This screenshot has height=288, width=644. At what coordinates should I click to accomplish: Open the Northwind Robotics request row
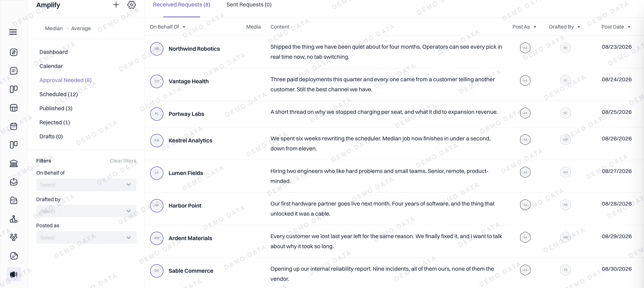click(394, 52)
